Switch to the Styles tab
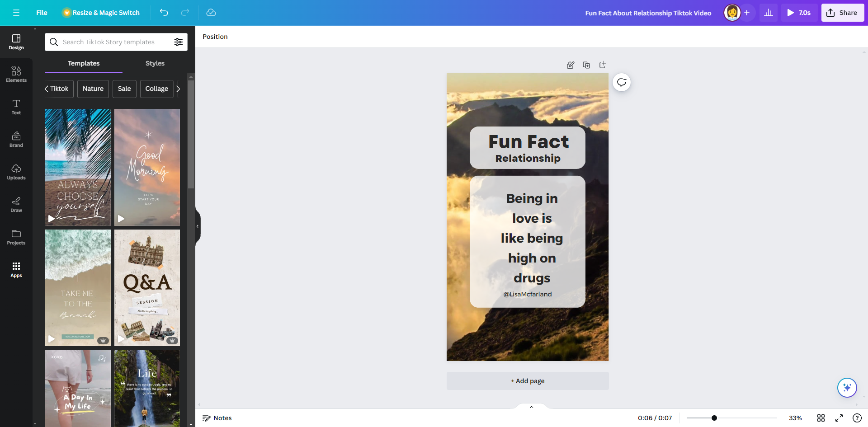This screenshot has height=427, width=868. 155,63
